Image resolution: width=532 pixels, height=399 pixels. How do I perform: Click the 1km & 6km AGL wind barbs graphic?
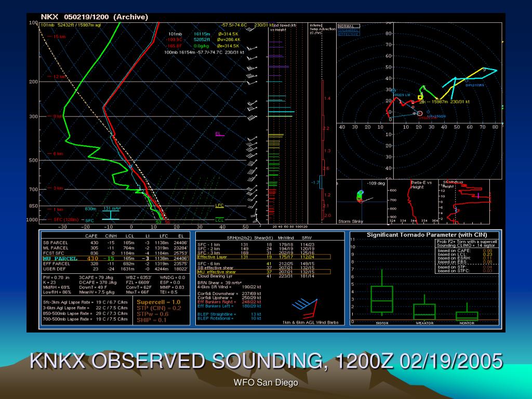(x=305, y=308)
